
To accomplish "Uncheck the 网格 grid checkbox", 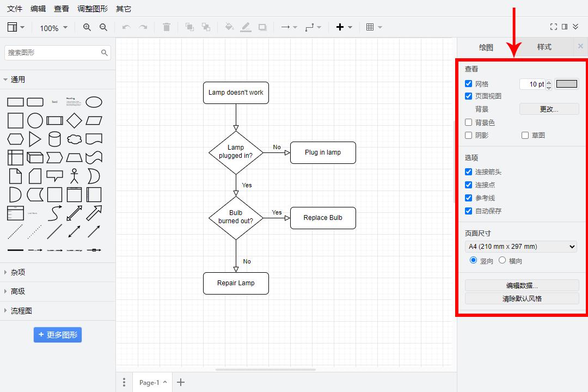I will [468, 84].
